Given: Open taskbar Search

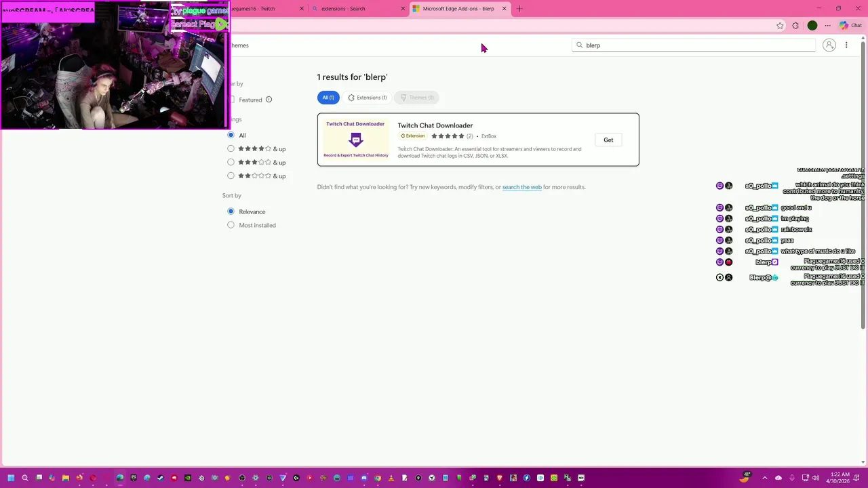Looking at the screenshot, I should click(25, 478).
